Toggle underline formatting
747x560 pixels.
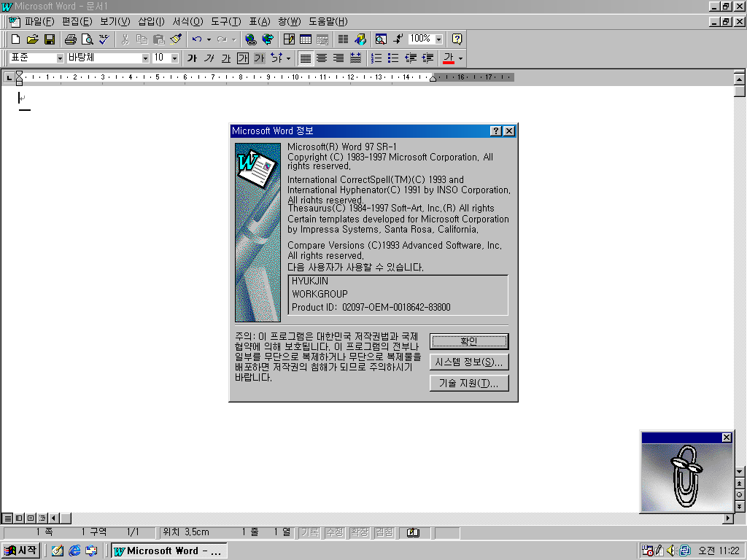click(x=226, y=58)
